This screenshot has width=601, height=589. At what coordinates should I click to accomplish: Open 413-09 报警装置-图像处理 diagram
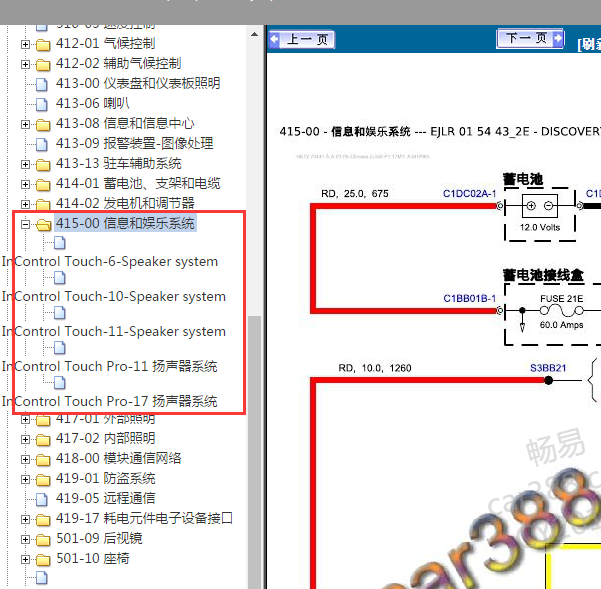[135, 143]
